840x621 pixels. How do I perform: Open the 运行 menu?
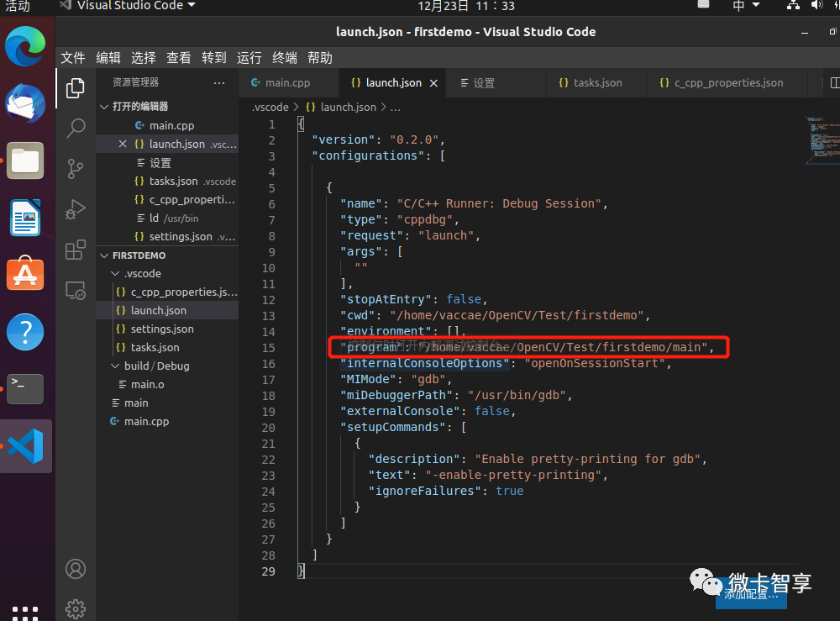pos(249,58)
